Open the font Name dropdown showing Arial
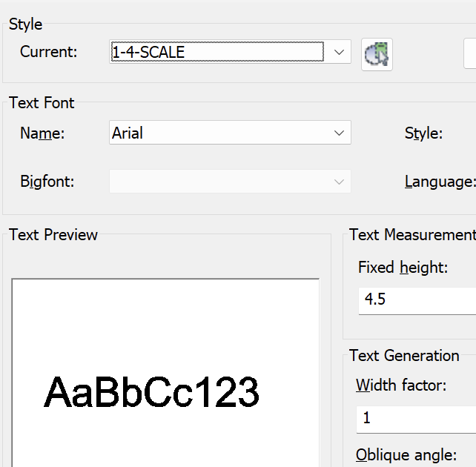This screenshot has width=476, height=467. coord(230,133)
